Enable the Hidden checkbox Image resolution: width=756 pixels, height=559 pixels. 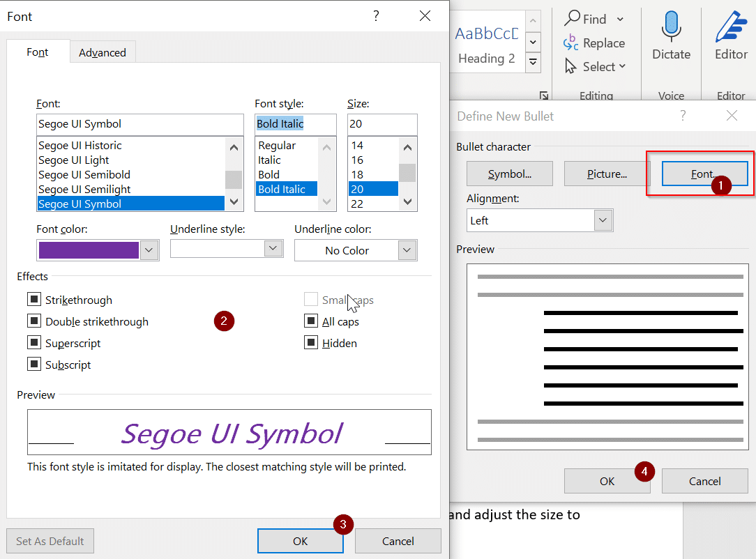311,343
